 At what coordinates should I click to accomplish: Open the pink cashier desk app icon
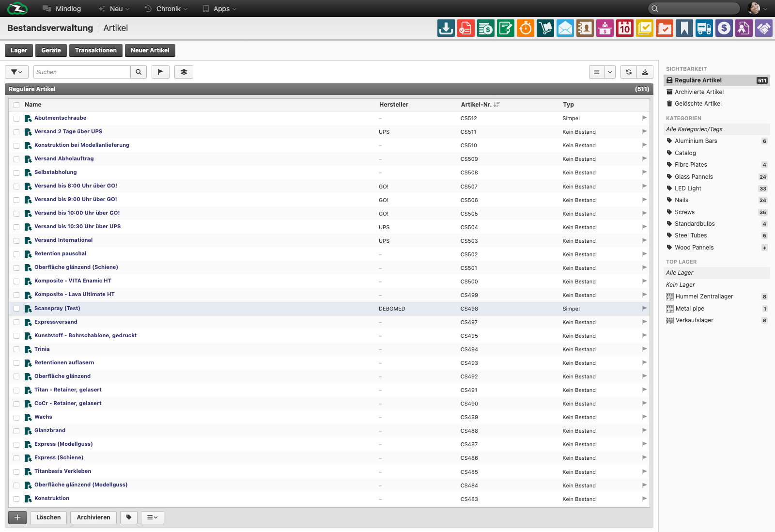tap(604, 28)
